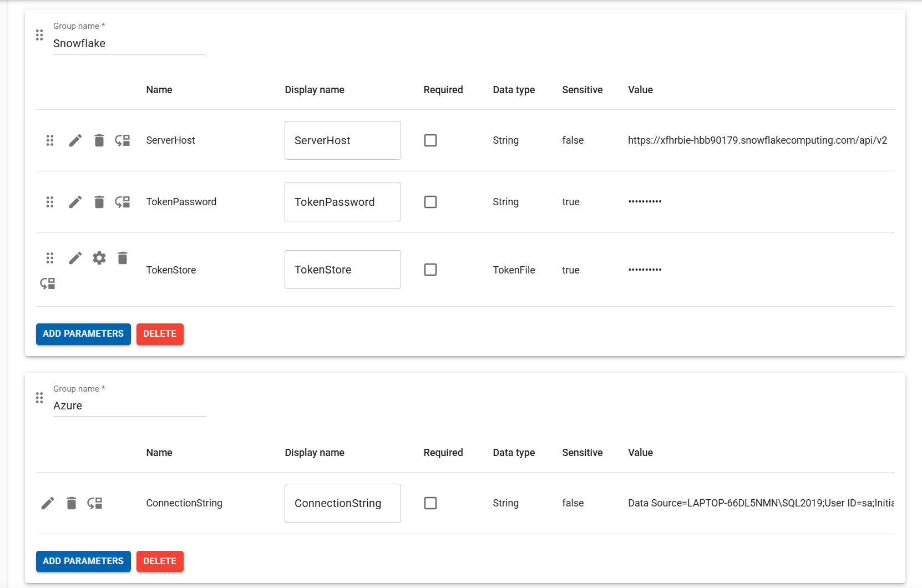Click the move-to-group icon for ServerHost
Viewport: 922px width, 588px height.
point(123,140)
